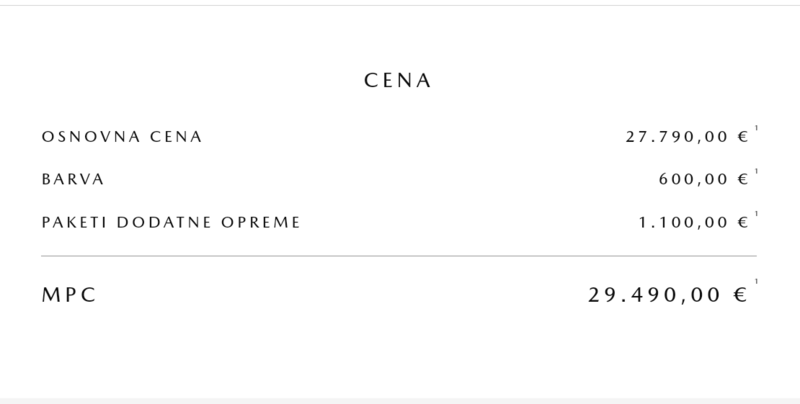The width and height of the screenshot is (800, 404).
Task: Click the euro symbol in the PAKETI row
Action: pos(743,222)
